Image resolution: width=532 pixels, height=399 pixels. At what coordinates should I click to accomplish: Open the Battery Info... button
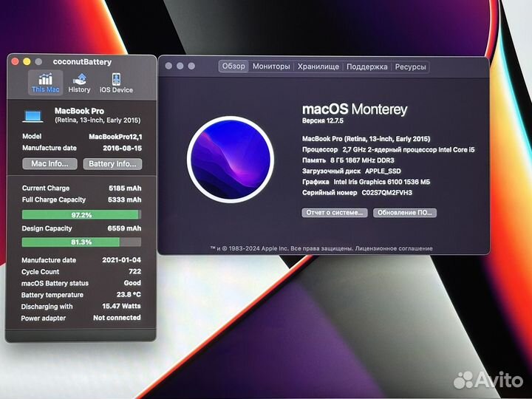coord(112,164)
